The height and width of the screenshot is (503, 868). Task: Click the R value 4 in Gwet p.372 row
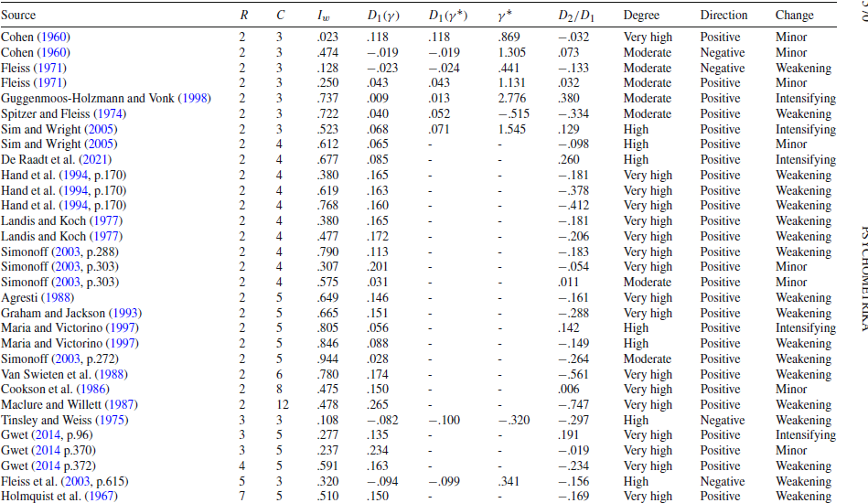[241, 466]
